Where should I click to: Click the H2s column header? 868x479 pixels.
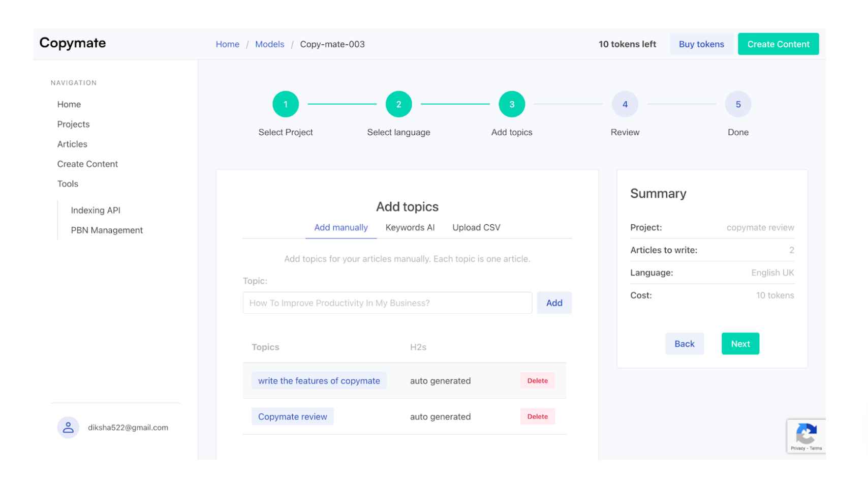[x=418, y=347]
